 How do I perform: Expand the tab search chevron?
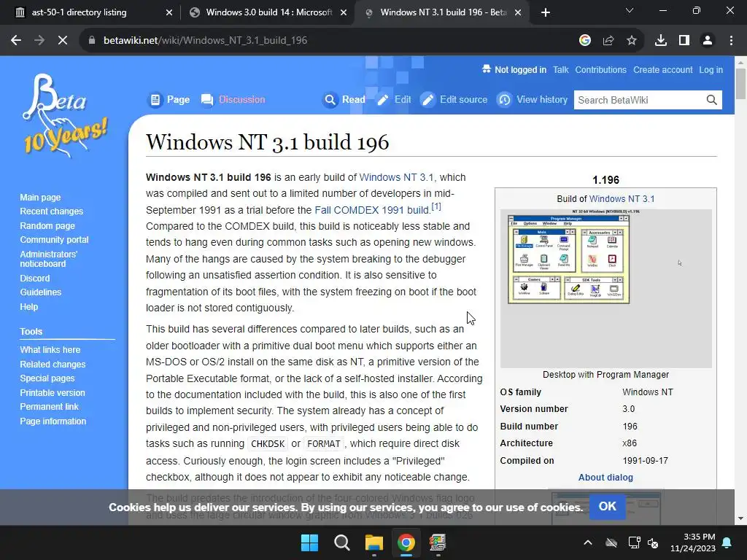[x=630, y=10]
